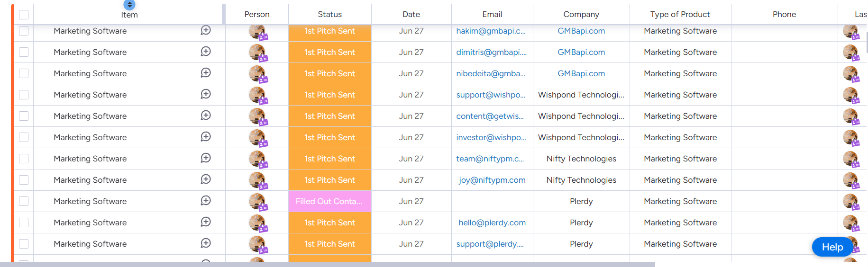Click the conversation icon in the hello@plerdy.com row
Image resolution: width=868 pixels, height=267 pixels.
click(206, 222)
